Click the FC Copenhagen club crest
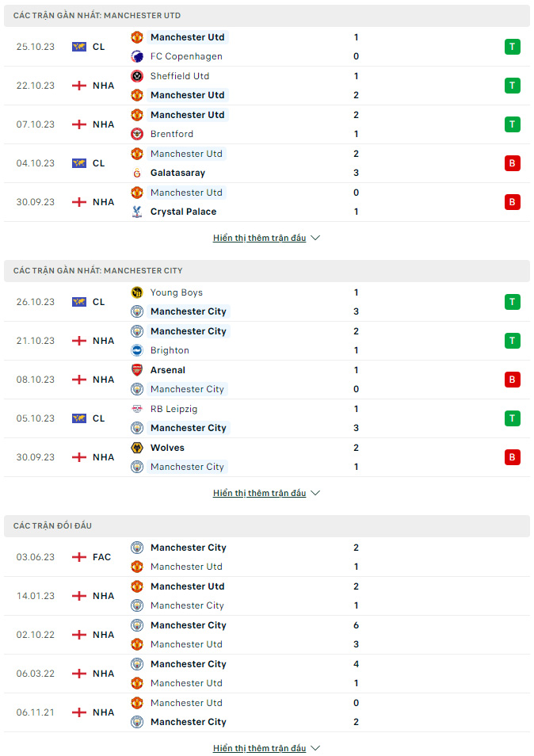The image size is (534, 756). pos(137,56)
